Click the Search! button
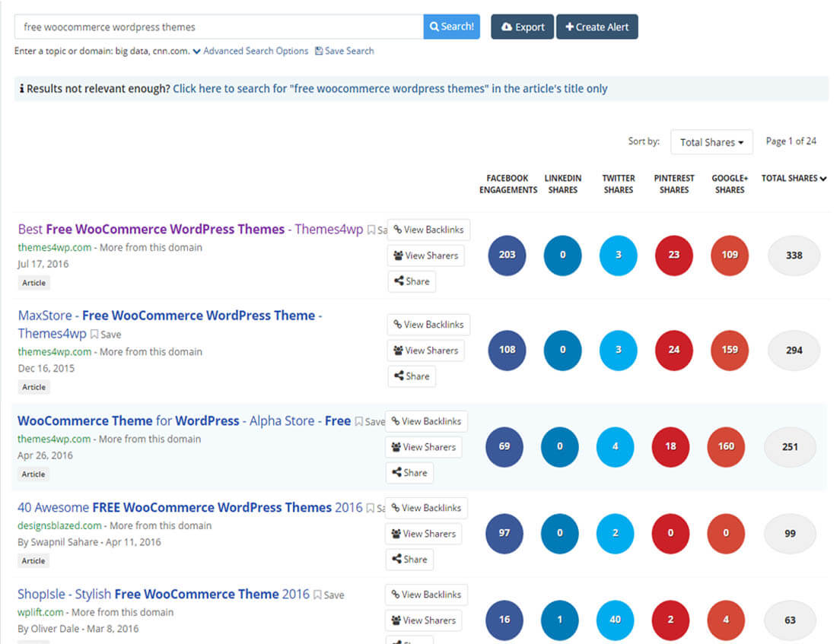This screenshot has width=840, height=644. (x=452, y=26)
